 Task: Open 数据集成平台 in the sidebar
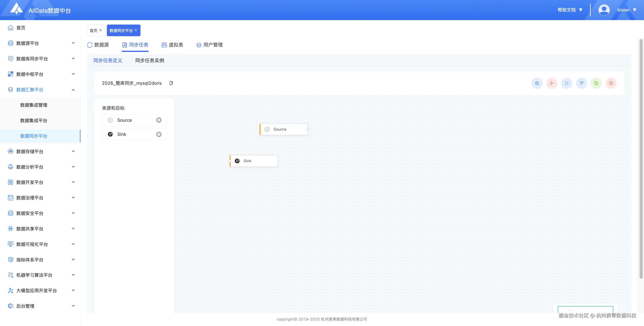tap(34, 121)
